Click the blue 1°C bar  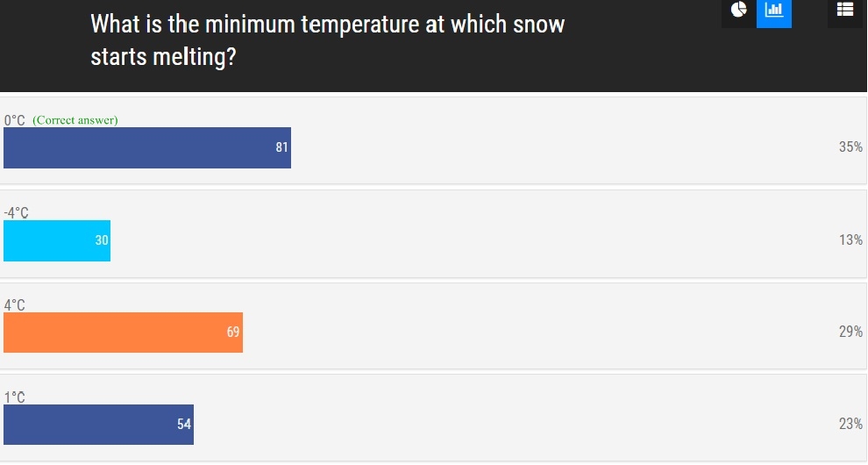(98, 425)
